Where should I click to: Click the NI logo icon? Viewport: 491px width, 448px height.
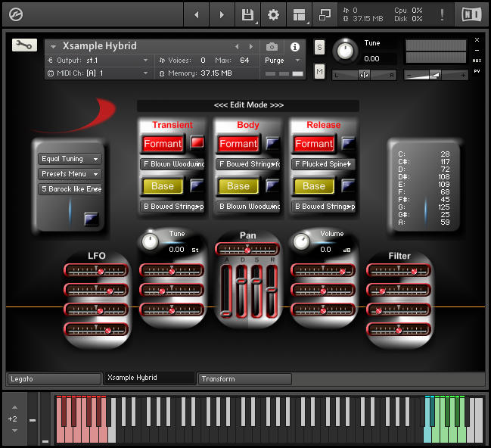click(x=472, y=14)
